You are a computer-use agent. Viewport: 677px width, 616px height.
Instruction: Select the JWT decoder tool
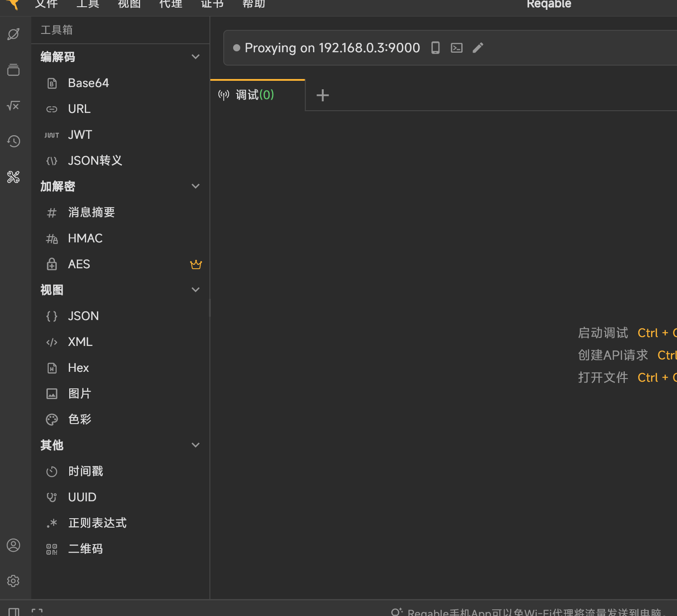79,134
